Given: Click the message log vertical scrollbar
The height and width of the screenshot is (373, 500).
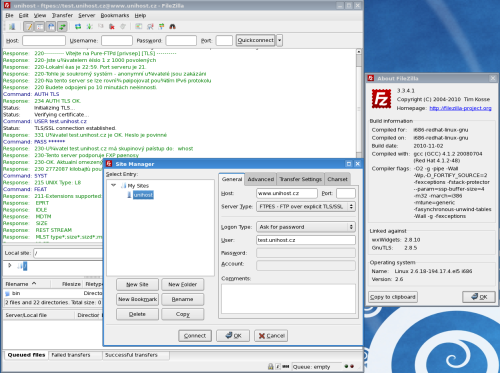Looking at the screenshot, I should pos(359,103).
